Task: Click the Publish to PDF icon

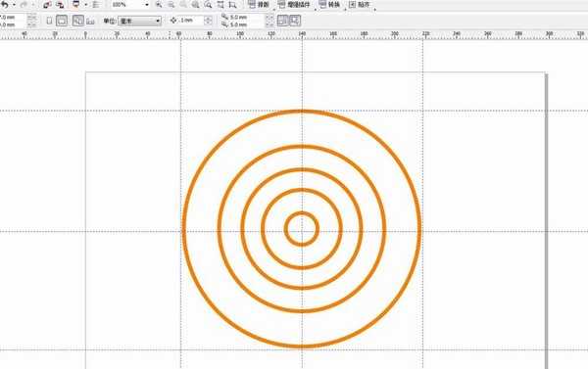Action: point(75,5)
